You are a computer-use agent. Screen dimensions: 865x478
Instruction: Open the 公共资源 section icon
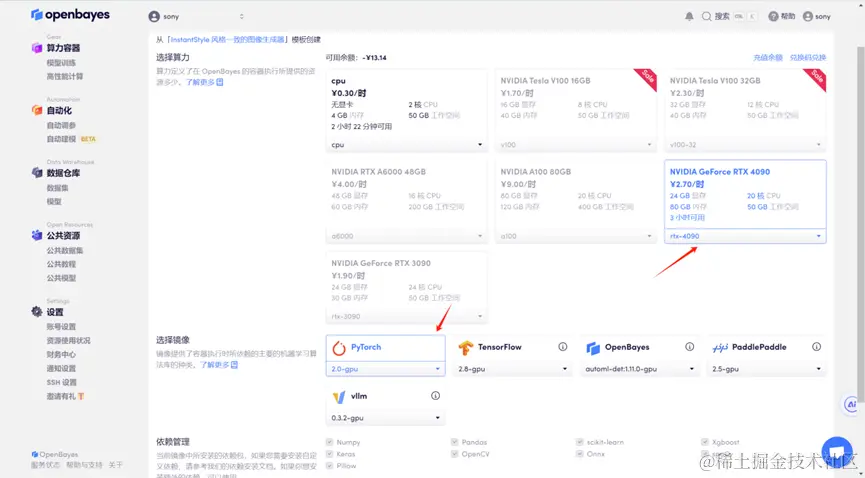pyautogui.click(x=37, y=236)
